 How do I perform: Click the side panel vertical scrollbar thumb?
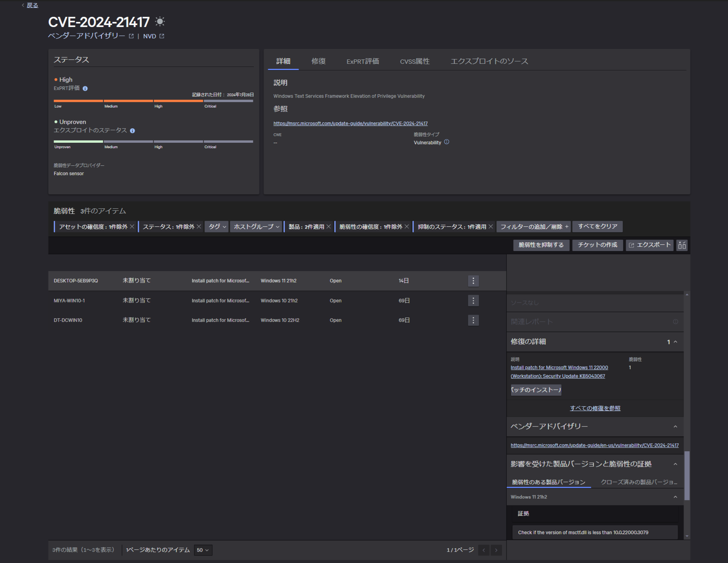(687, 476)
